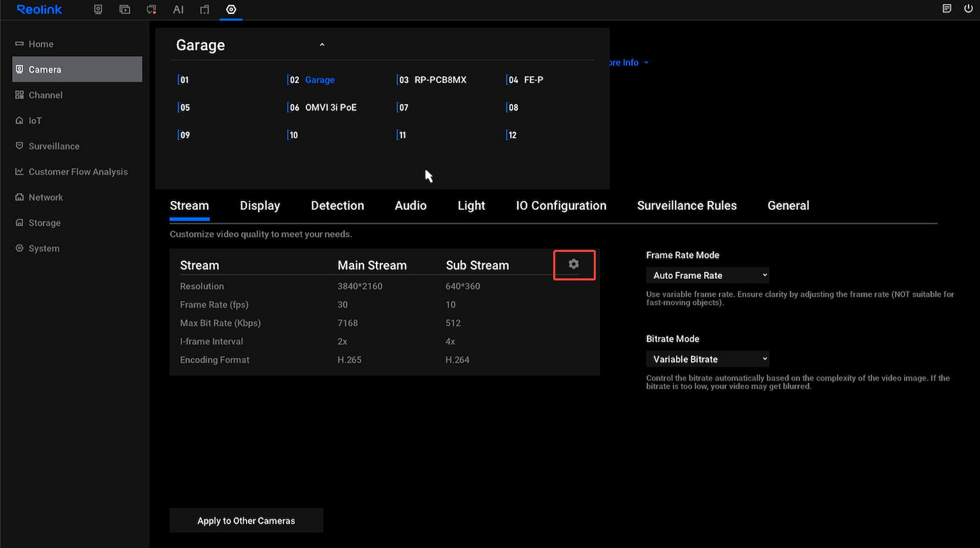Screen dimensions: 980x548
Task: Select channel 05 in camera list
Action: [x=184, y=107]
